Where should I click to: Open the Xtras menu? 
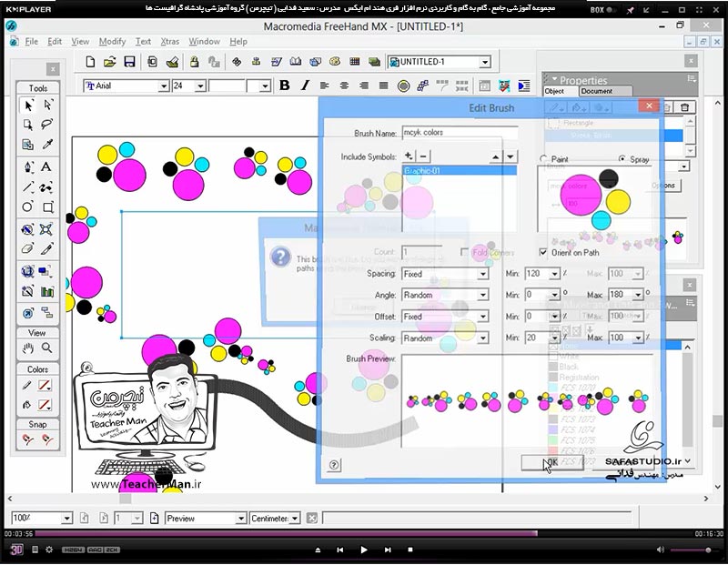170,41
